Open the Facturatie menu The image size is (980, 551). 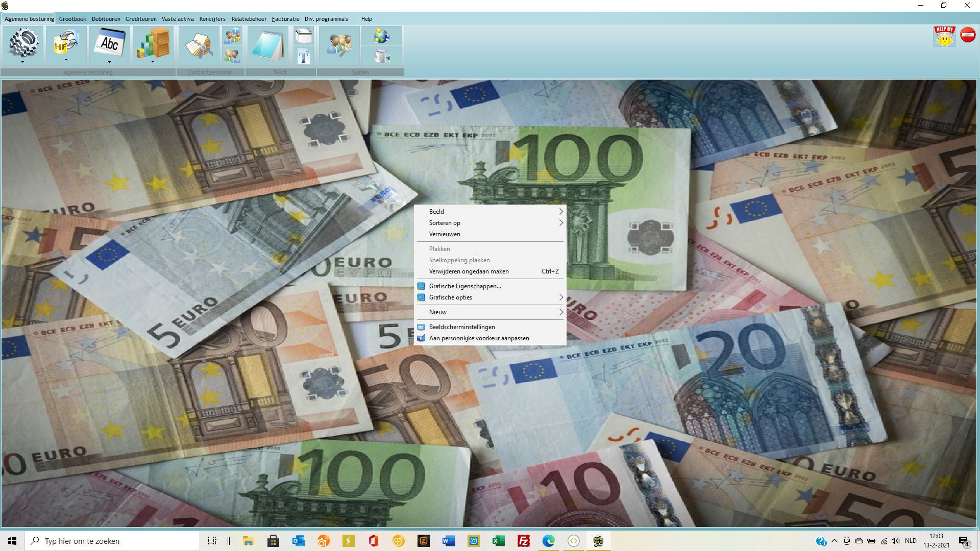click(x=286, y=19)
